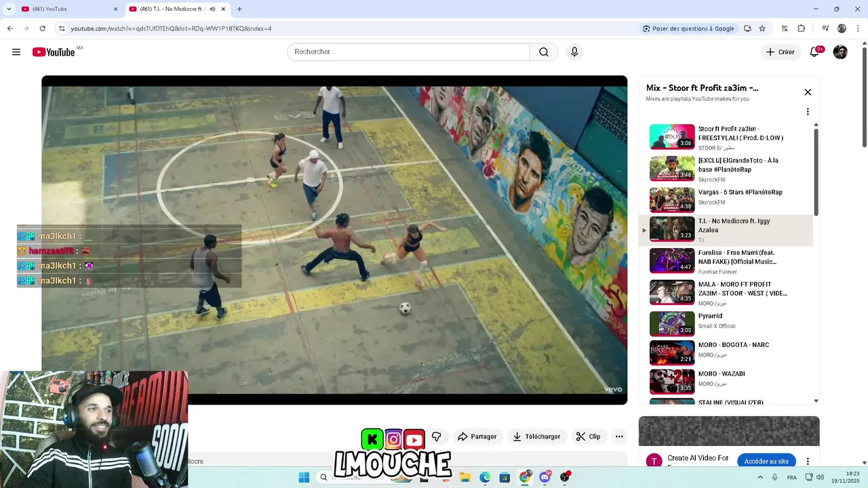This screenshot has width=868, height=488.
Task: Click the playlist panel scrollbar
Action: 816,173
